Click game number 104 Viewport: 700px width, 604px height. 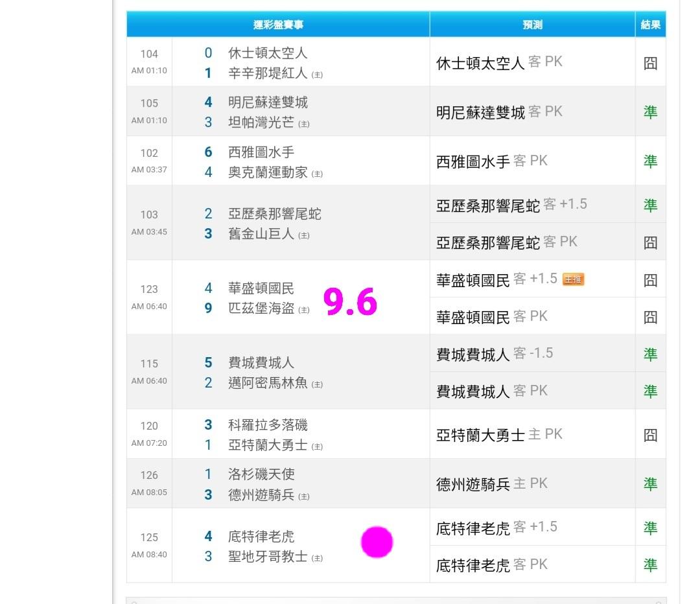tap(149, 54)
